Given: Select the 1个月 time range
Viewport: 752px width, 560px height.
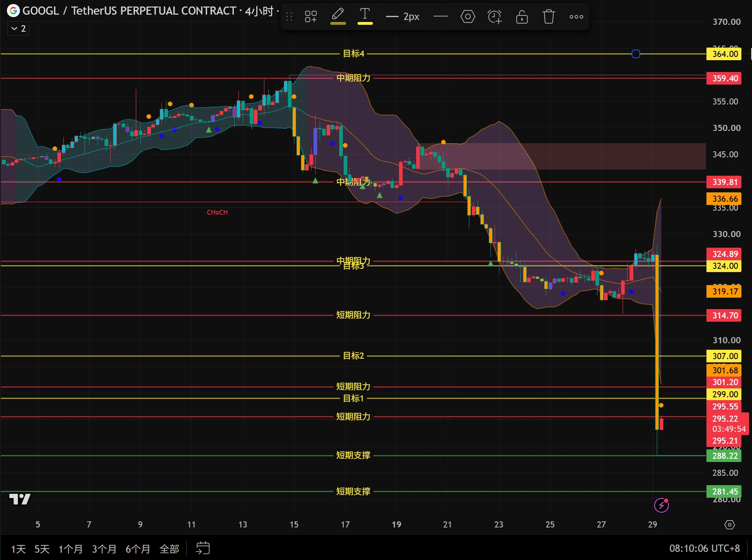Looking at the screenshot, I should coord(70,549).
